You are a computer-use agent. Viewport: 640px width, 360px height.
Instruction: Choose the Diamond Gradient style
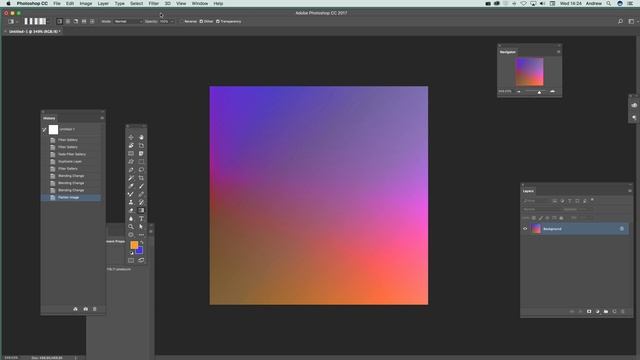tap(92, 21)
